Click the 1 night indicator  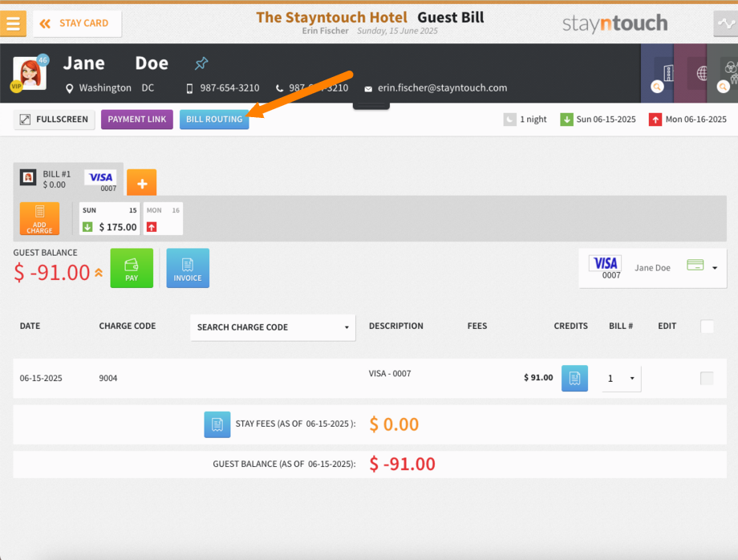tap(525, 120)
